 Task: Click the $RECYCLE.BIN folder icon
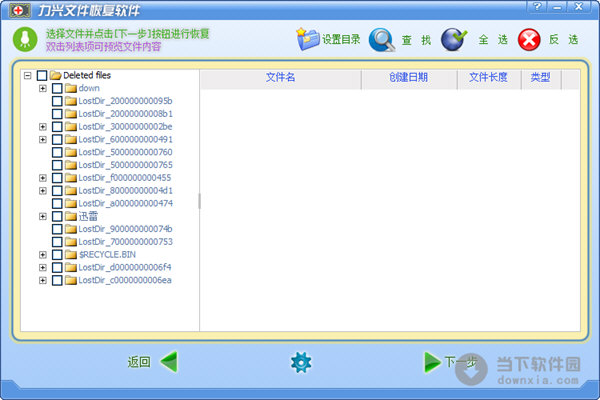[x=71, y=255]
